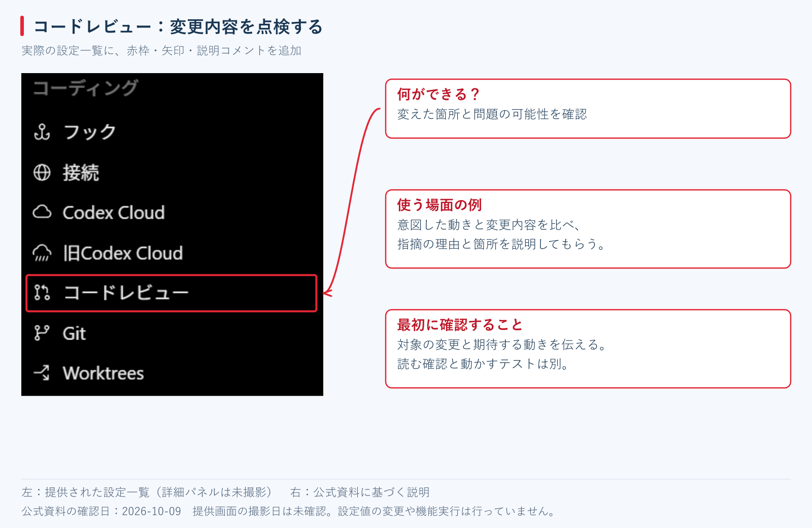Click the anchor icon beside フック
The image size is (812, 528).
tap(42, 132)
